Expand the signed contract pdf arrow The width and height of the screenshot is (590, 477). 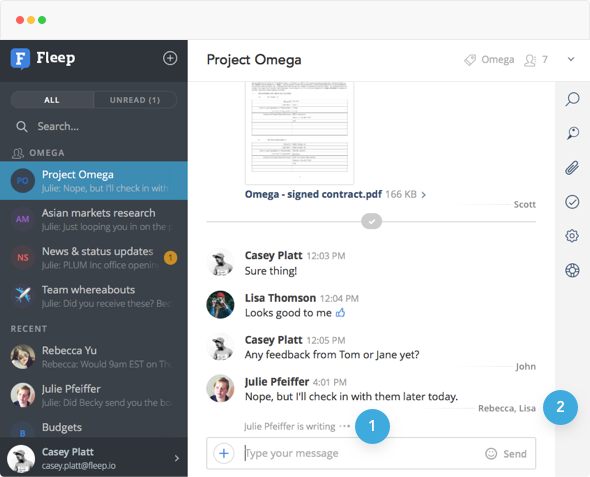click(424, 195)
